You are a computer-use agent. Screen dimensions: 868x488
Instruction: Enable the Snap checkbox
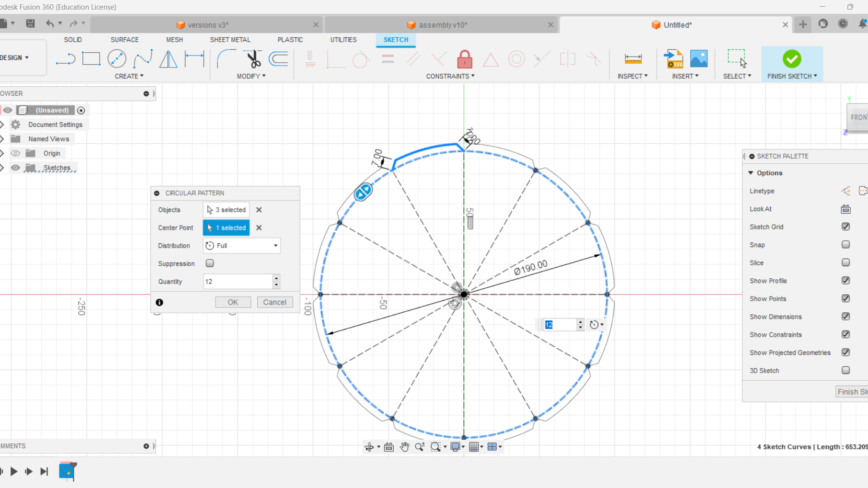pyautogui.click(x=845, y=245)
